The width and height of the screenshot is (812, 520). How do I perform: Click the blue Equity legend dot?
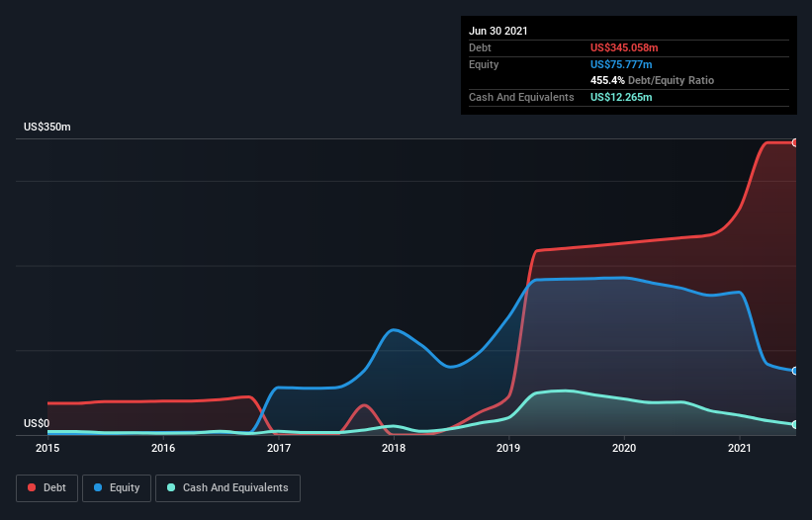(98, 487)
